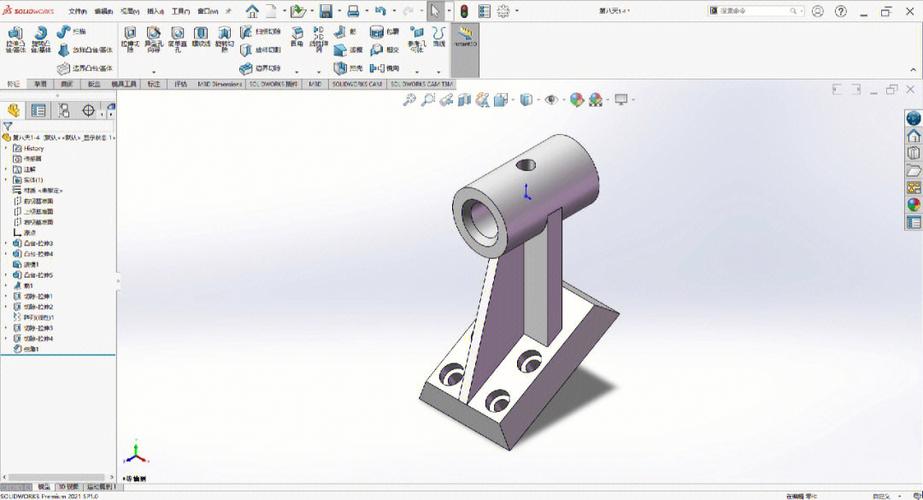The height and width of the screenshot is (500, 923).
Task: Select the Shell feature tool
Action: click(348, 68)
